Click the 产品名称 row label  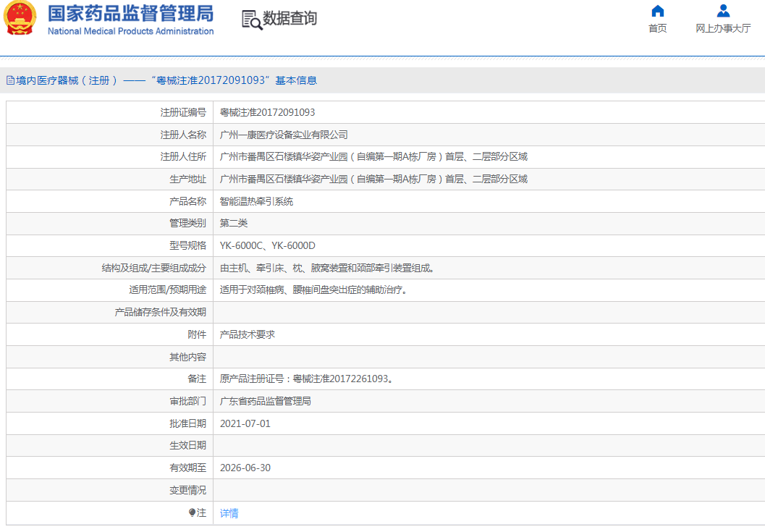pos(188,201)
